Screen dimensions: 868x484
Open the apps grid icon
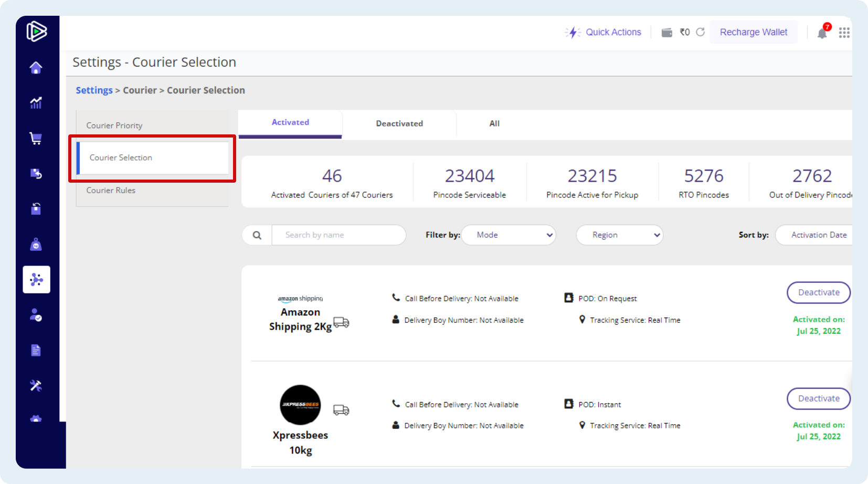pyautogui.click(x=844, y=33)
